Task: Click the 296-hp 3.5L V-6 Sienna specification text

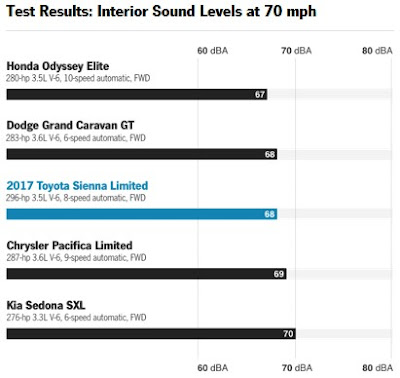Action: click(x=76, y=198)
